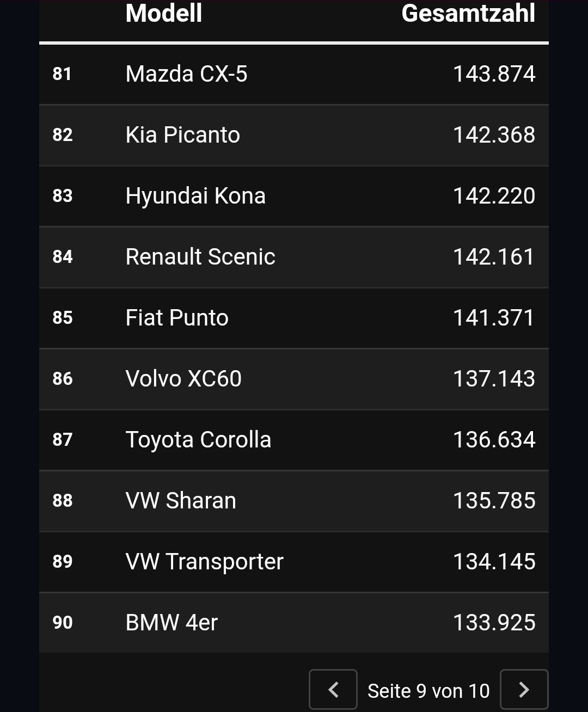Go to the next page arrow
Screen dimensions: 588x712
(x=524, y=690)
